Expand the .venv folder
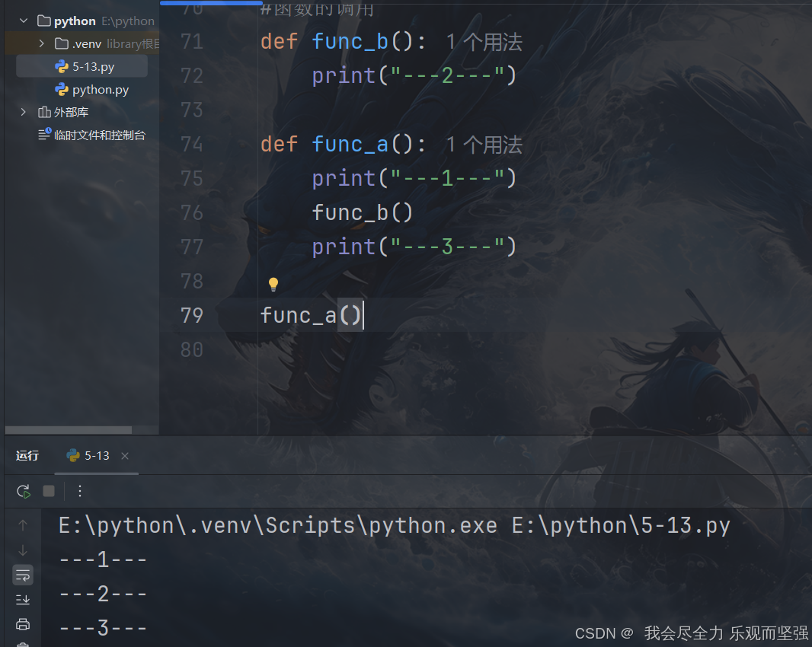The image size is (812, 647). click(41, 43)
